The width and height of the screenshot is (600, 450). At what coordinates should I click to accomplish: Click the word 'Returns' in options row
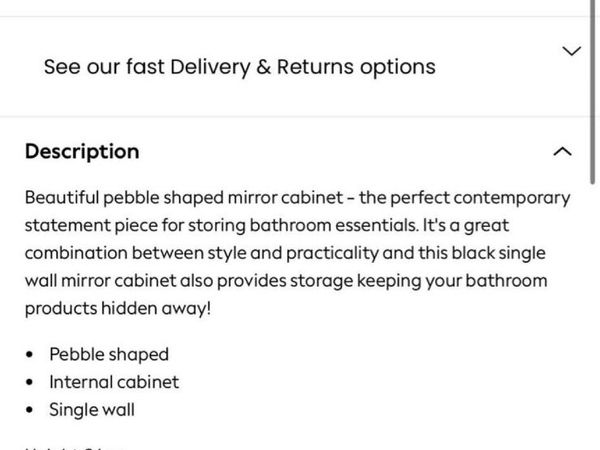pyautogui.click(x=315, y=67)
